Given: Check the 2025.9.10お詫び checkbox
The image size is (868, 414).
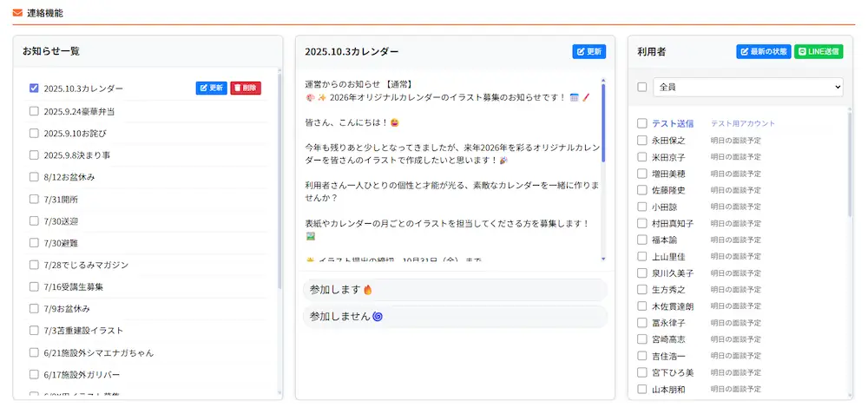Looking at the screenshot, I should tap(34, 133).
